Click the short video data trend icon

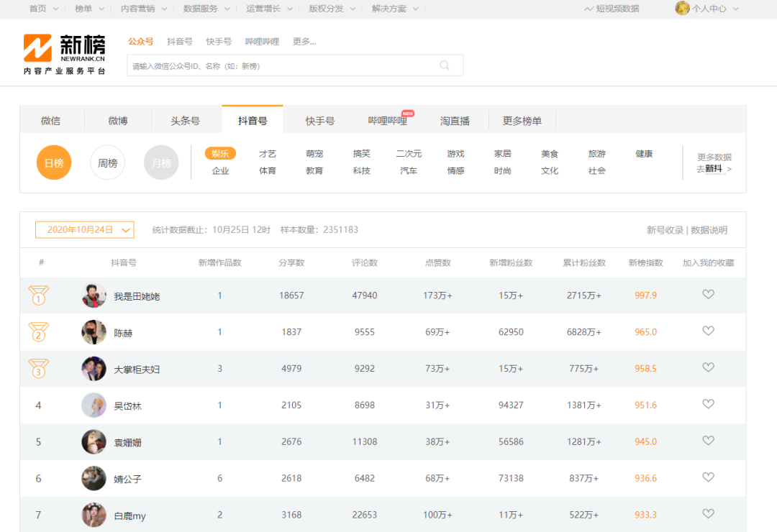coord(589,9)
